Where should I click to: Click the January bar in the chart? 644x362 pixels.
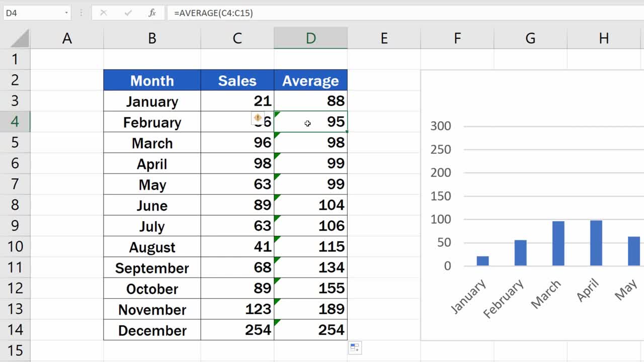(x=482, y=261)
